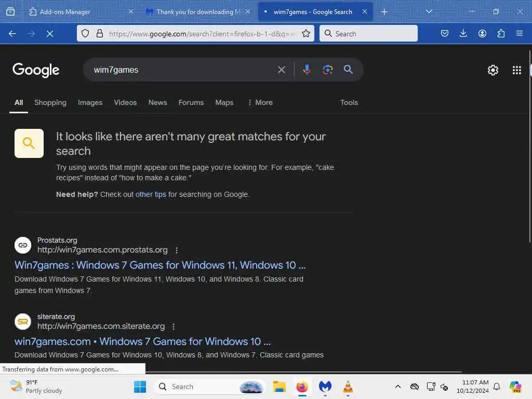Open the Google apps grid
This screenshot has width=532, height=399.
point(517,70)
